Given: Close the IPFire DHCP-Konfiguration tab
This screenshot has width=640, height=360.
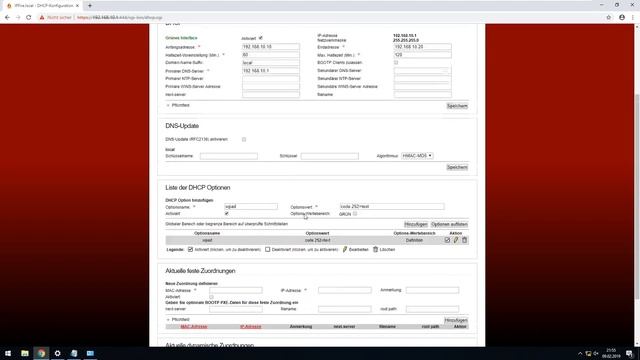Looking at the screenshot, I should [x=77, y=6].
